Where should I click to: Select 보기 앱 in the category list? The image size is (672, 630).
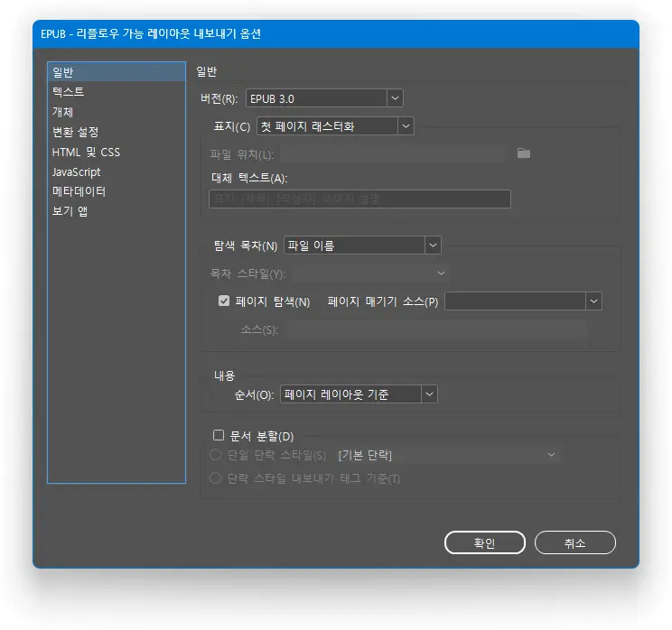coord(117,211)
